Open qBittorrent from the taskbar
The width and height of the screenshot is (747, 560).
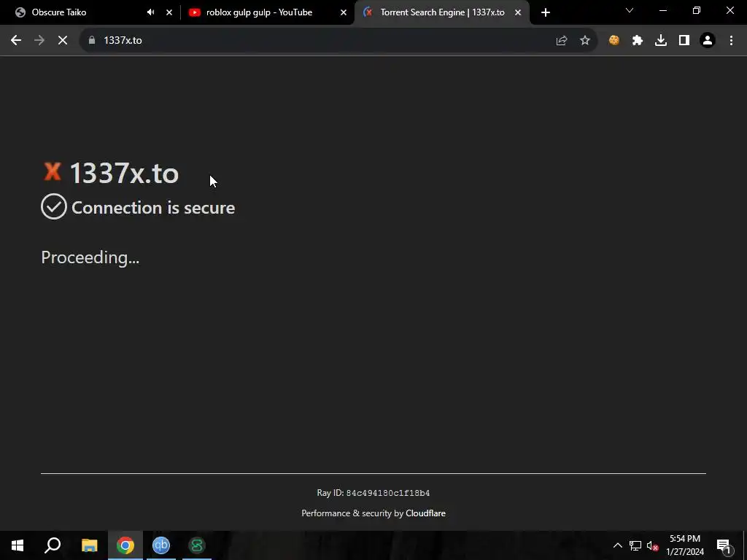pos(161,545)
